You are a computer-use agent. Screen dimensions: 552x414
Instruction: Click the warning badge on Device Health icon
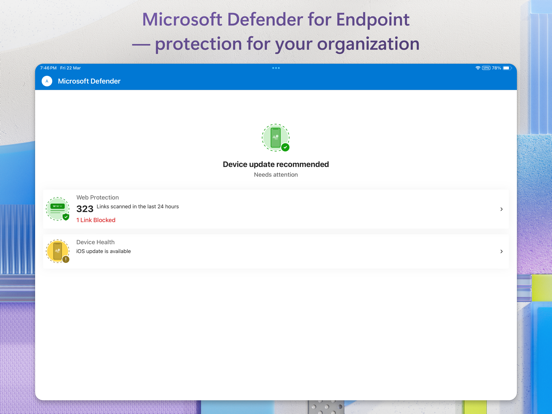click(x=66, y=259)
